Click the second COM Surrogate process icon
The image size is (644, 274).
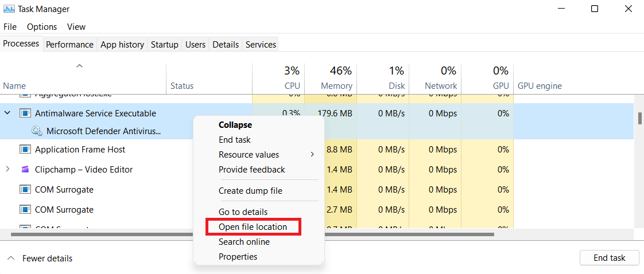(x=25, y=210)
